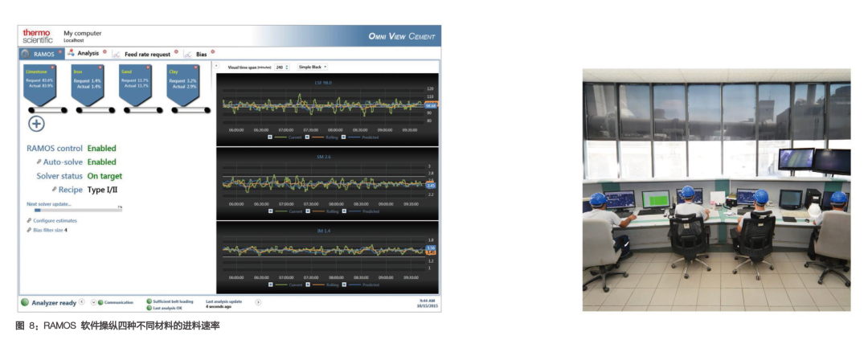Click the Analyzer ready green indicator
868x344 pixels.
pyautogui.click(x=25, y=302)
